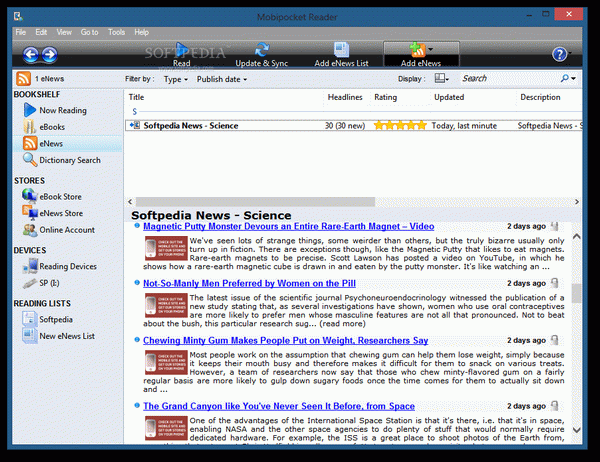Open the Add eNews dropdown arrow
This screenshot has width=600, height=462.
tap(430, 49)
